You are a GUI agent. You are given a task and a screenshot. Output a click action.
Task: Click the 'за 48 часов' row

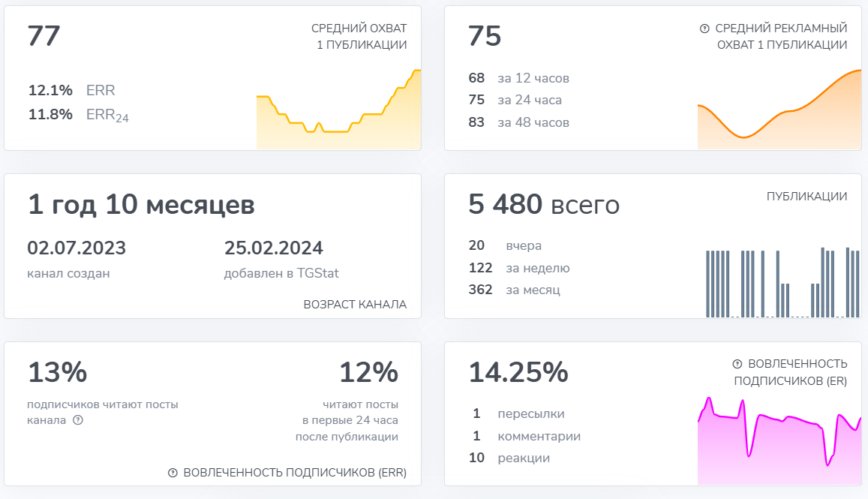(x=518, y=122)
